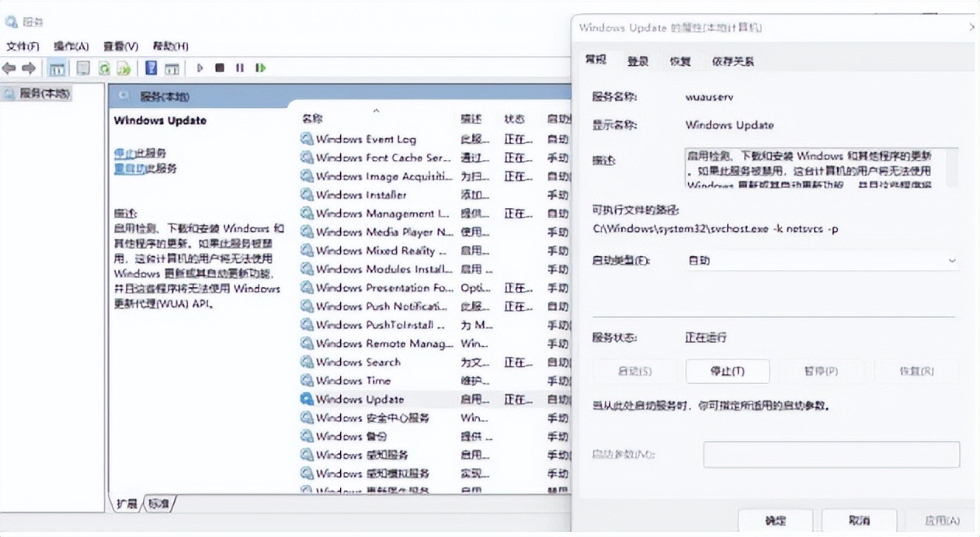Click the Restart Service toolbar icon

[261, 68]
